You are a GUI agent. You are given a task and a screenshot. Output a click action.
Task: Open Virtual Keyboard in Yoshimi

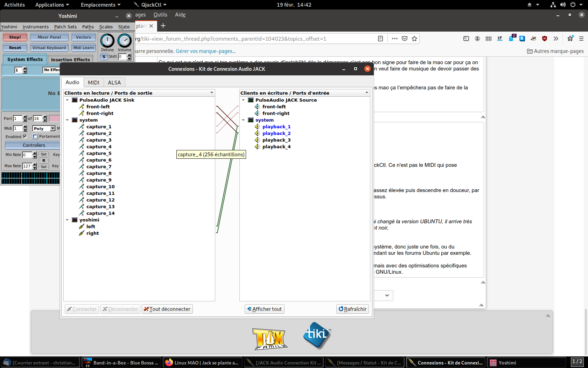click(x=49, y=48)
